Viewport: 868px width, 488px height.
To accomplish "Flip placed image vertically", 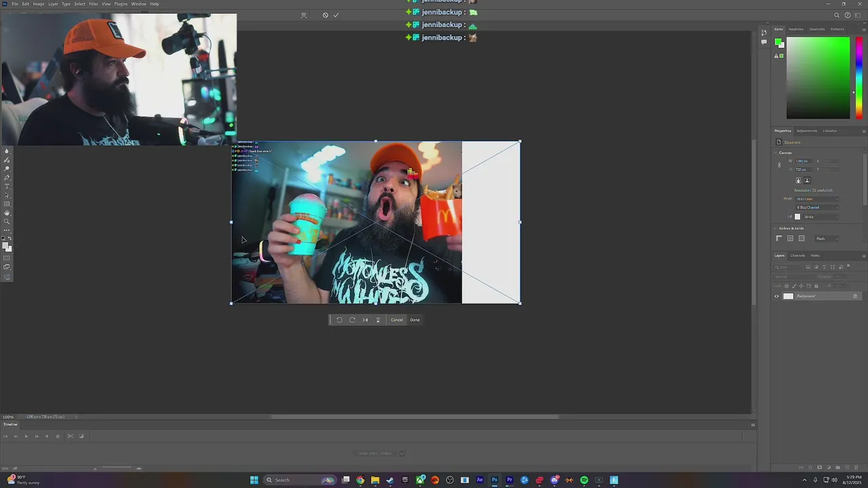I will [378, 320].
